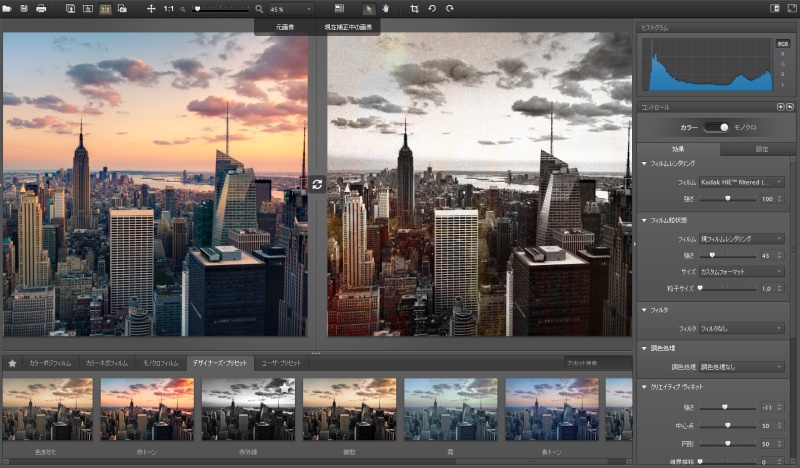Switch to the モノクロフィルム presets tab
Image resolution: width=800 pixels, height=468 pixels.
point(160,363)
